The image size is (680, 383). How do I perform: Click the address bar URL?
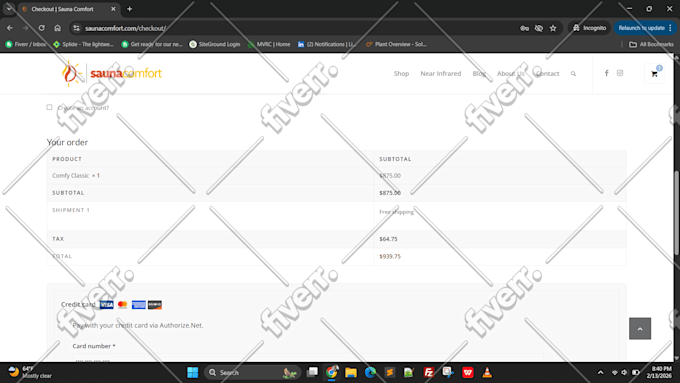pos(126,28)
